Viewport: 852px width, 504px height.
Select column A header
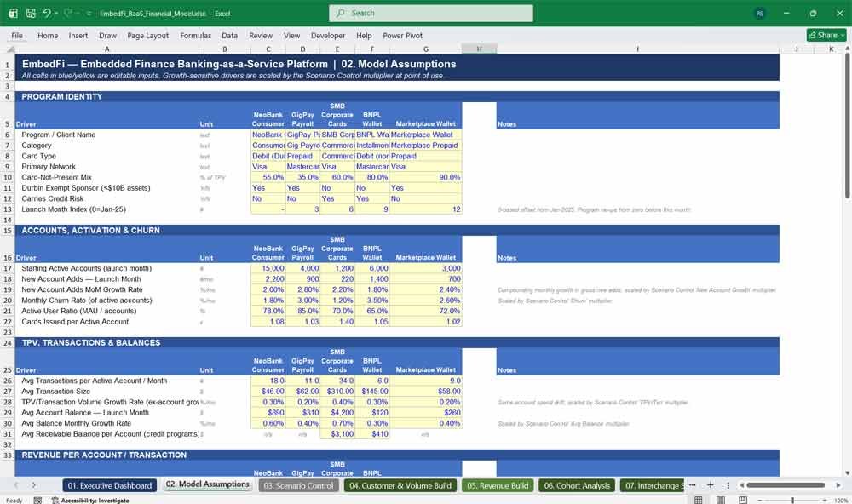pos(107,49)
